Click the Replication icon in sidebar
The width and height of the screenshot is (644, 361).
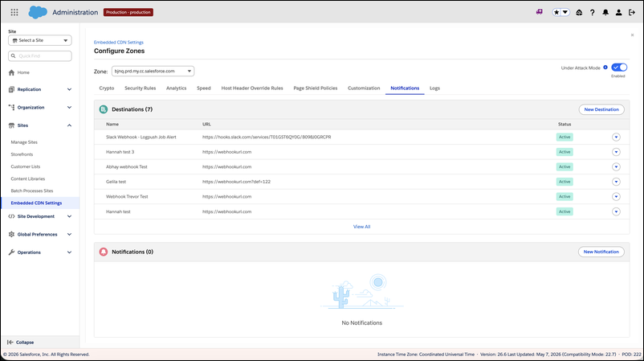pyautogui.click(x=11, y=89)
